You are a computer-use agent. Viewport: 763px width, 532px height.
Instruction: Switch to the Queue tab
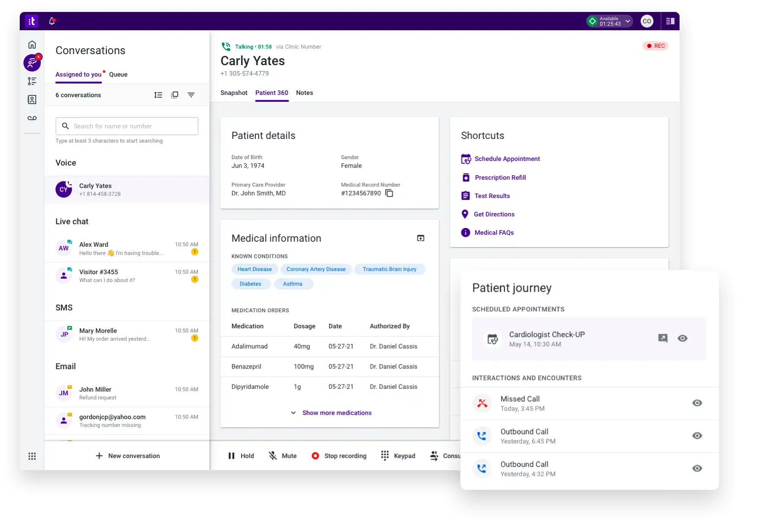coord(118,74)
